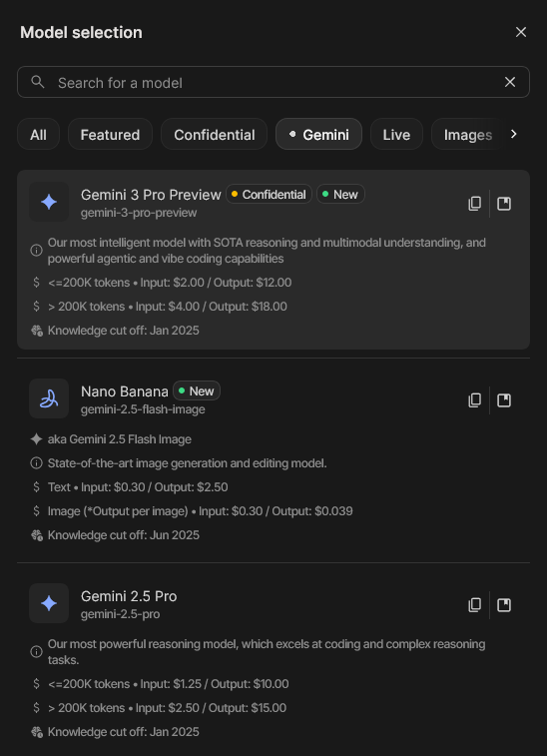Click "Image (*Output per image)" pricing line
This screenshot has height=756, width=547.
point(200,511)
